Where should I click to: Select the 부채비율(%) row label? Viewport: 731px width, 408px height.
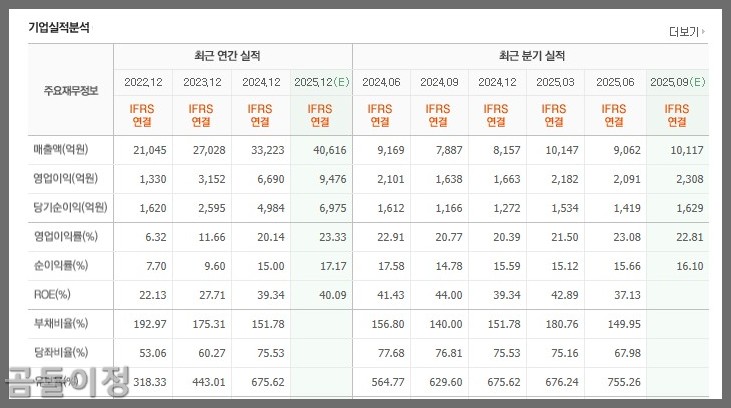(x=61, y=324)
